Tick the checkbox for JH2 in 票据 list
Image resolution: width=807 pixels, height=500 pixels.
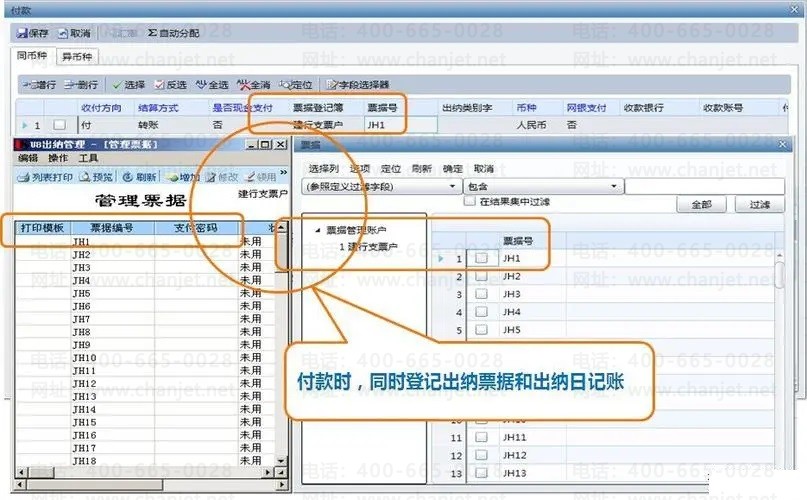tap(481, 277)
